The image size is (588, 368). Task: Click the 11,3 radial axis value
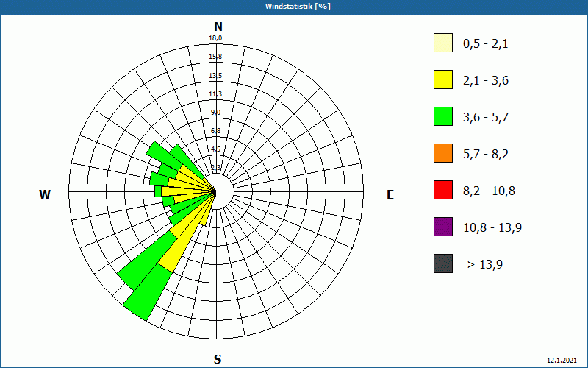(215, 94)
